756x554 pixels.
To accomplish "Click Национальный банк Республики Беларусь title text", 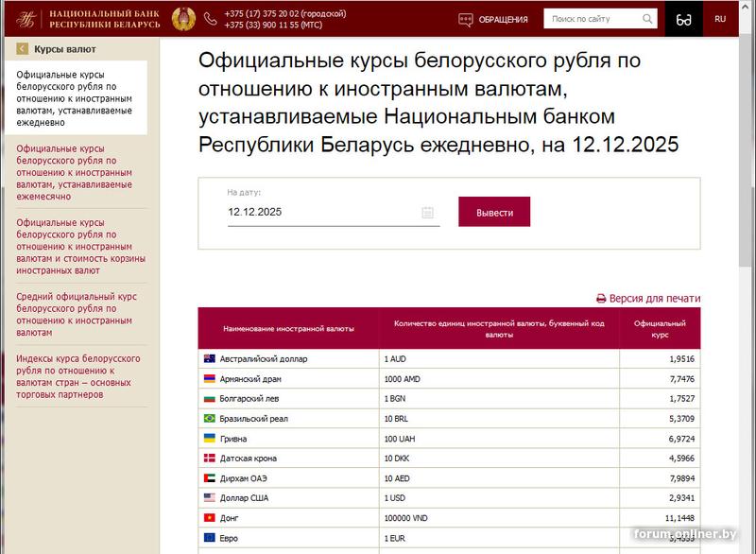I will 105,19.
